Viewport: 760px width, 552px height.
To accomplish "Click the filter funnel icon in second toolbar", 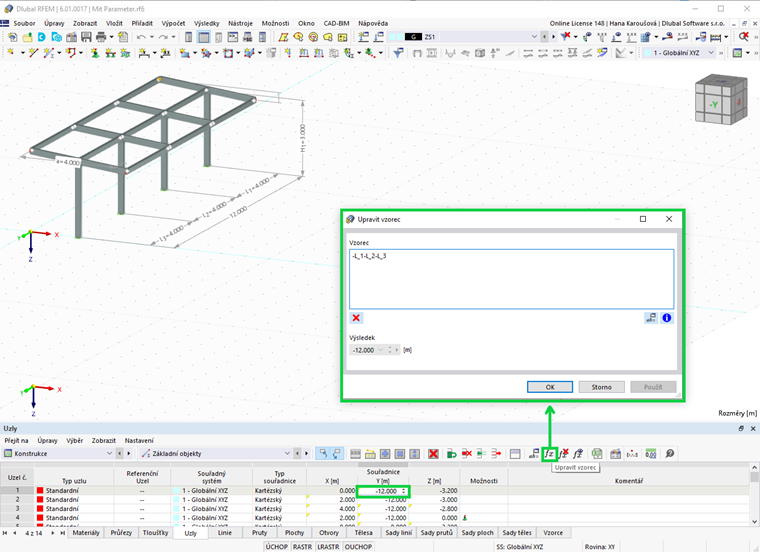I will [398, 53].
